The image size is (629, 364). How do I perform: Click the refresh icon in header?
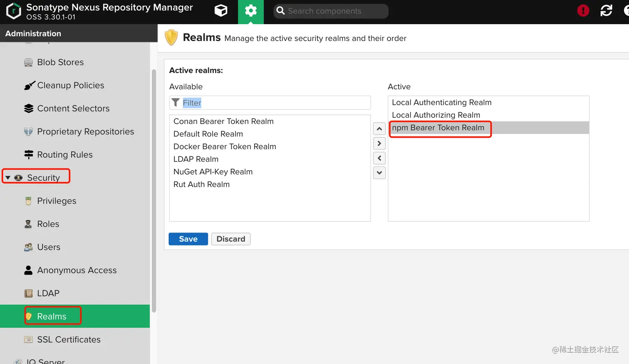pyautogui.click(x=606, y=11)
